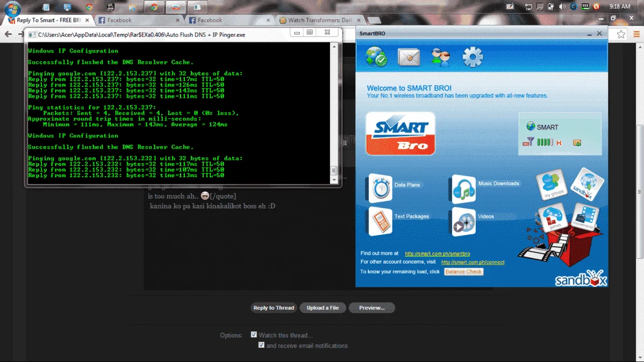
Task: Click the 'Music Downloads' label
Action: (499, 184)
